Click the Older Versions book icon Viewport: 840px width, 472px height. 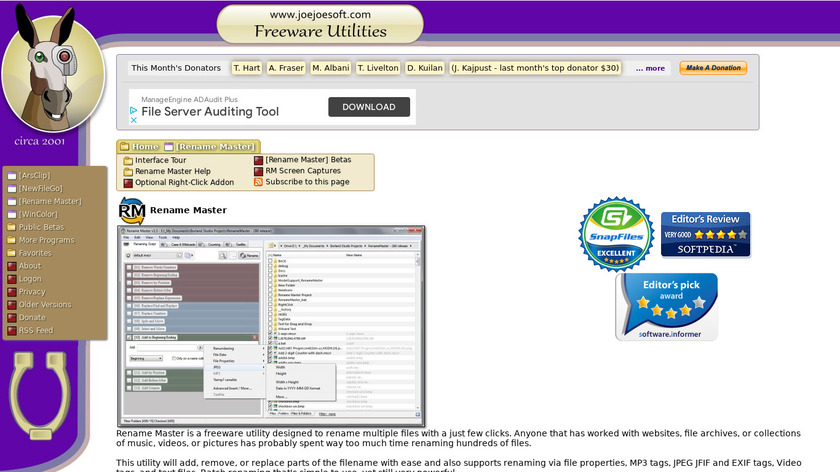[12, 304]
